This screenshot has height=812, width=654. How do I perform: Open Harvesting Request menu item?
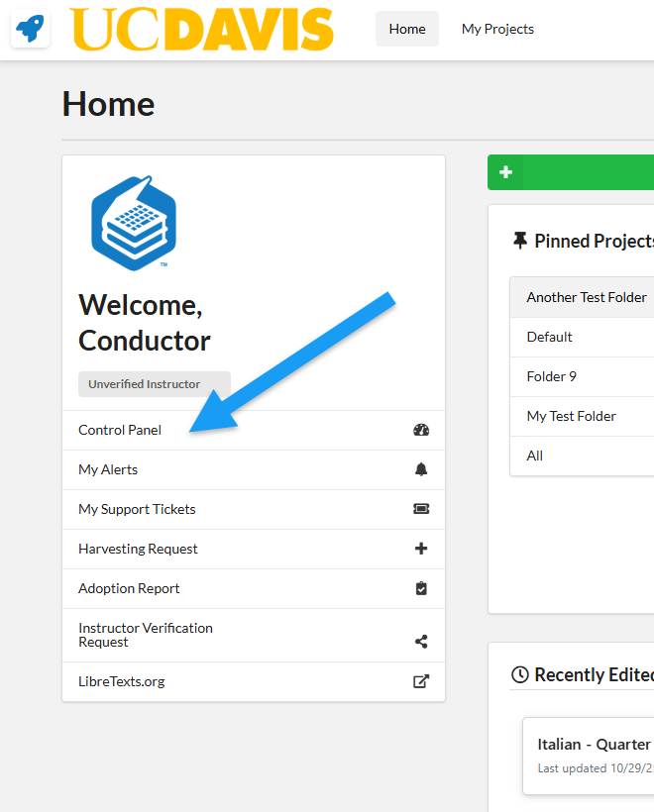point(254,549)
